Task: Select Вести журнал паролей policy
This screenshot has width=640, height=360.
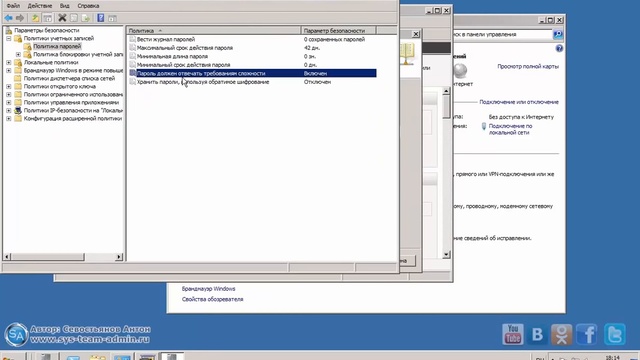Action: [166, 39]
